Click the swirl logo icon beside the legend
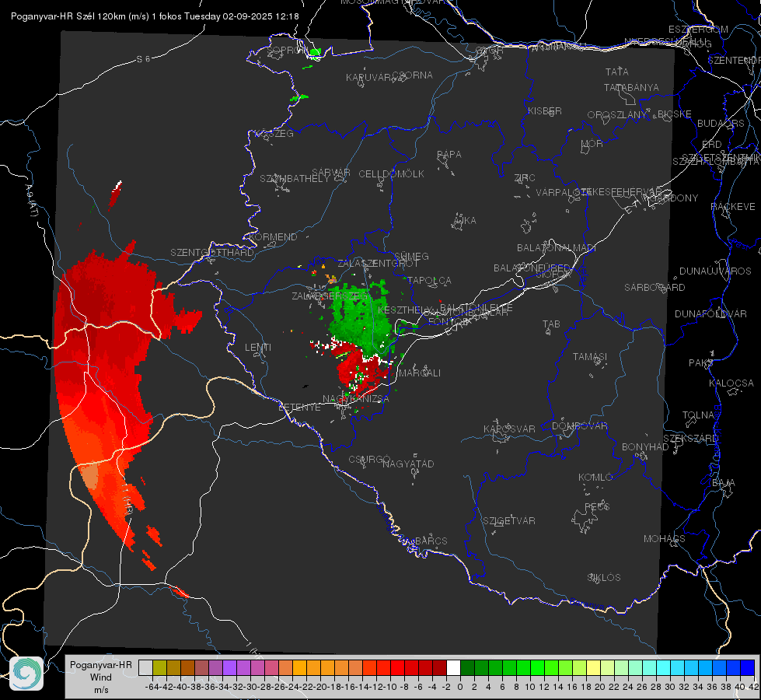Image resolution: width=761 pixels, height=700 pixels. point(26,674)
